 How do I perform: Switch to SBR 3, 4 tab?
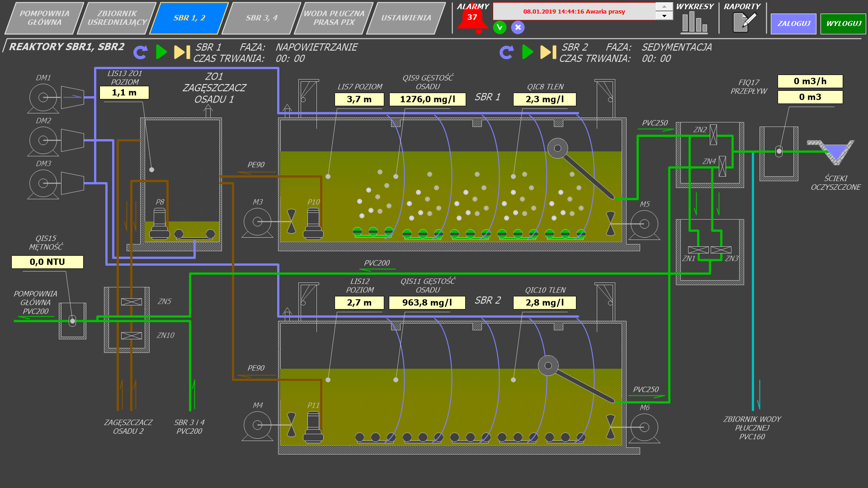[x=262, y=18]
